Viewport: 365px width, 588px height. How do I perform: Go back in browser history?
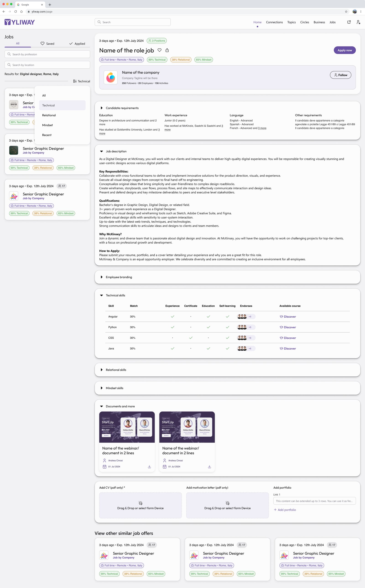[4, 12]
